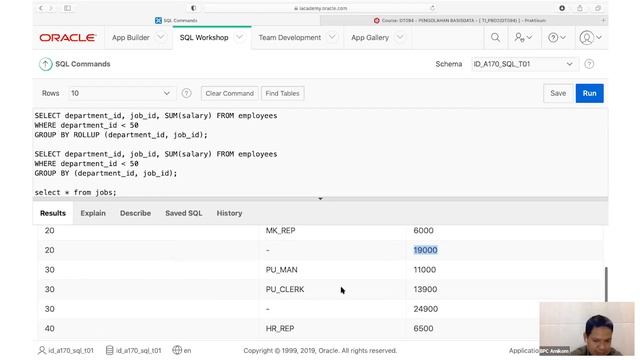This screenshot has height=360, width=640.
Task: Click the 13900 salary cell
Action: point(425,289)
